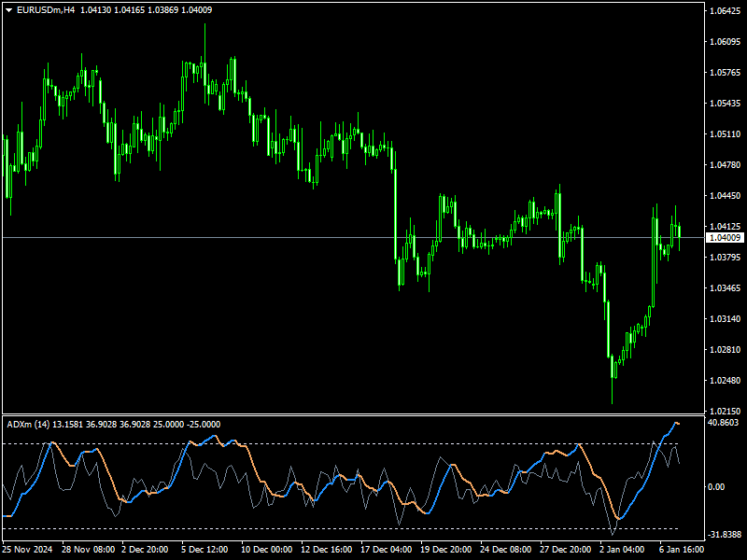This screenshot has height=560, width=747.
Task: Click the price scale value 1.04780
Action: (726, 165)
